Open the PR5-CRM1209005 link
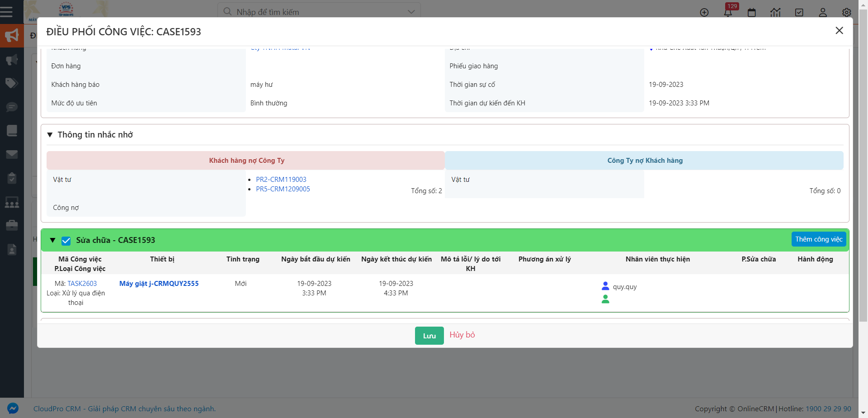This screenshot has width=868, height=418. 283,189
